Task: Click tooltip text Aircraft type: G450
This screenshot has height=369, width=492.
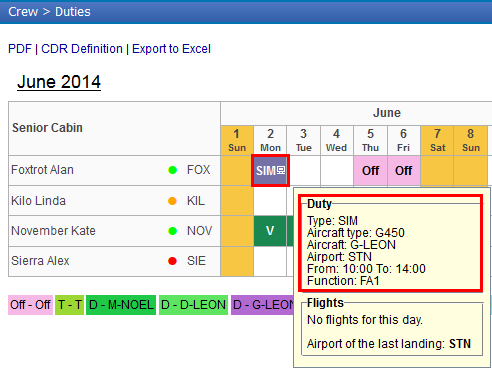Action: [x=356, y=233]
